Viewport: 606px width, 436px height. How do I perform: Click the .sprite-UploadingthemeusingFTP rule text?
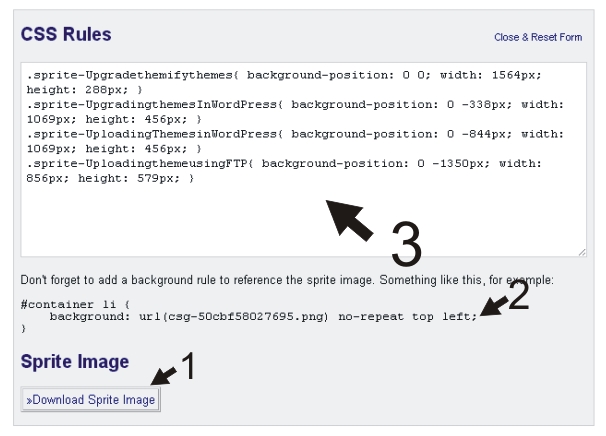pyautogui.click(x=122, y=160)
